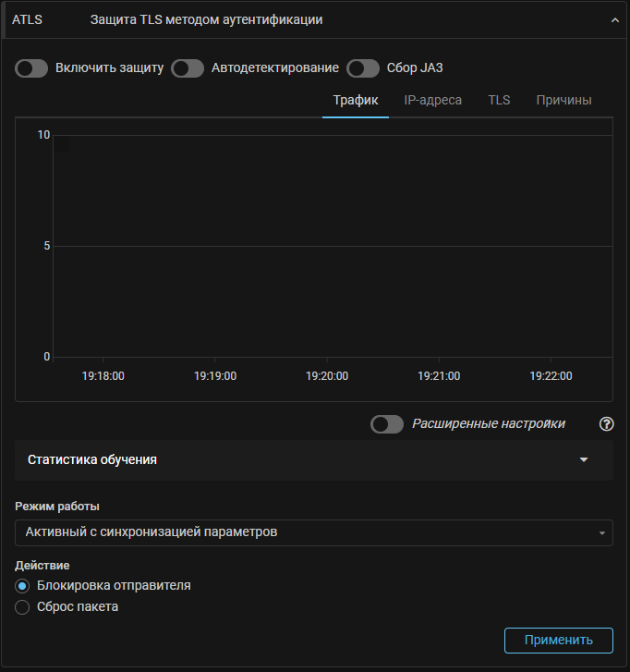Open the Режим работы dropdown
The image size is (630, 672).
(314, 532)
